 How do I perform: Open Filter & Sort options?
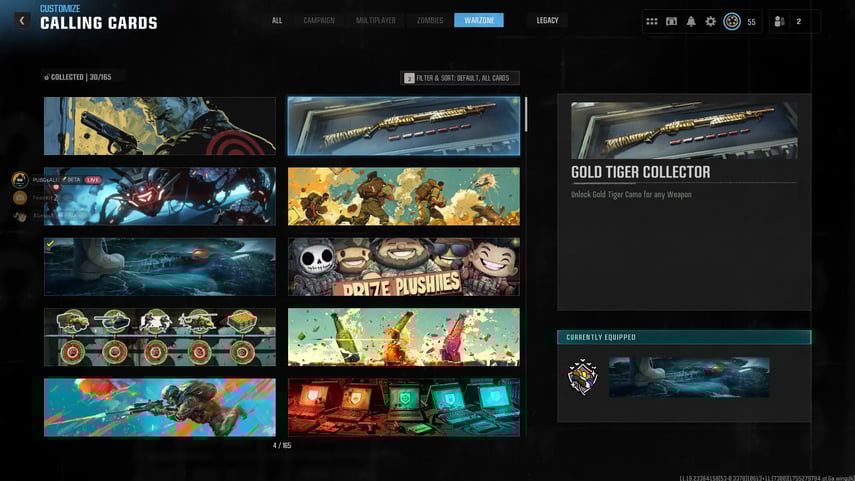tap(460, 78)
